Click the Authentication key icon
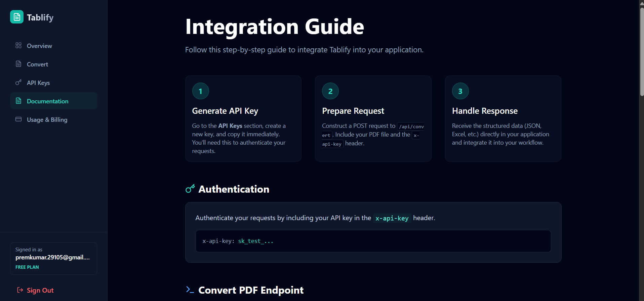Screen dimensions: 644x301 190,189
